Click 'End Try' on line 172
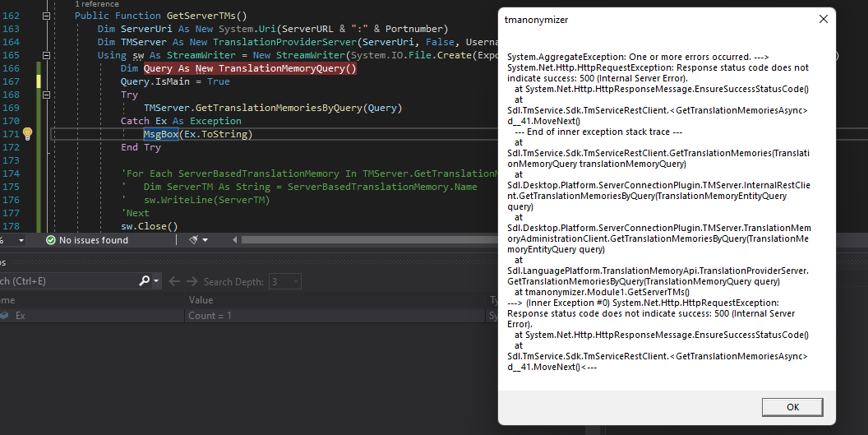This screenshot has width=868, height=435. tap(141, 147)
